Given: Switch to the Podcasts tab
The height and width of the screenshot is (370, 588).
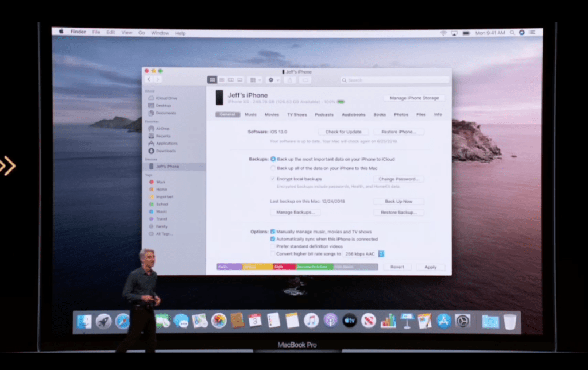Looking at the screenshot, I should click(324, 115).
